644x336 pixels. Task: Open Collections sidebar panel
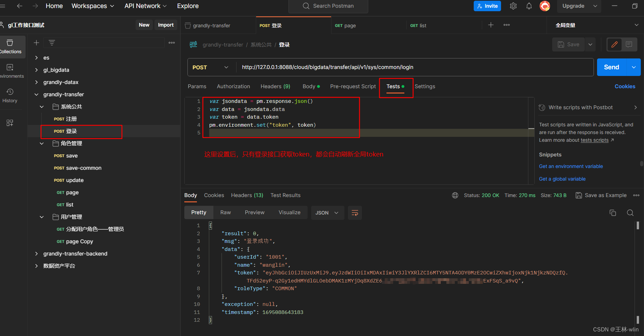(x=11, y=47)
